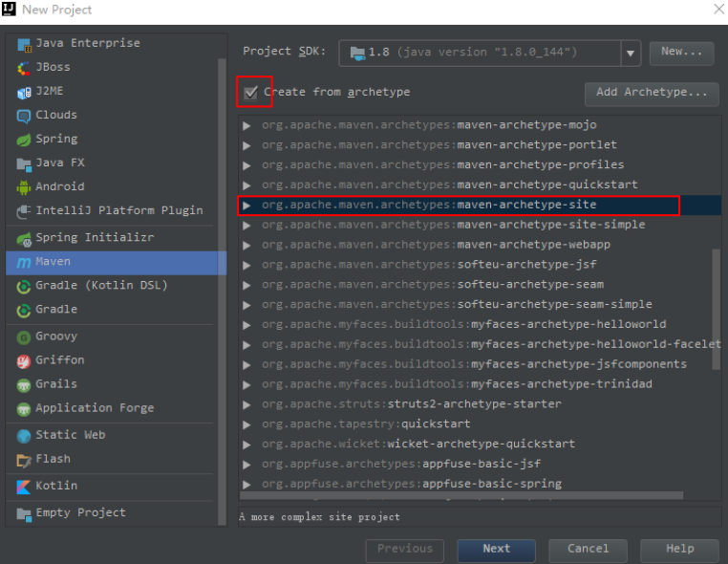Select maven-archetype-site-simple archetype

pyautogui.click(x=480, y=226)
